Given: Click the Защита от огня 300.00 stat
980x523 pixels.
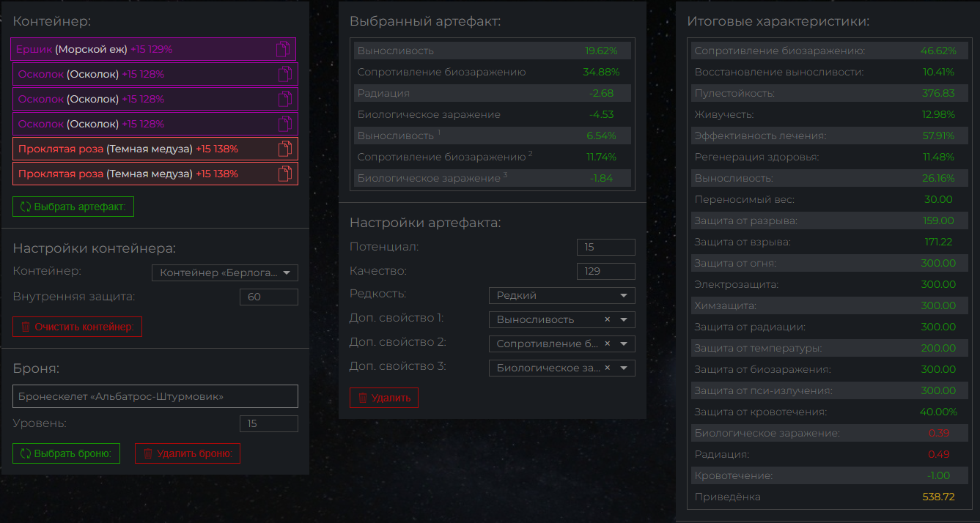Looking at the screenshot, I should (x=830, y=263).
